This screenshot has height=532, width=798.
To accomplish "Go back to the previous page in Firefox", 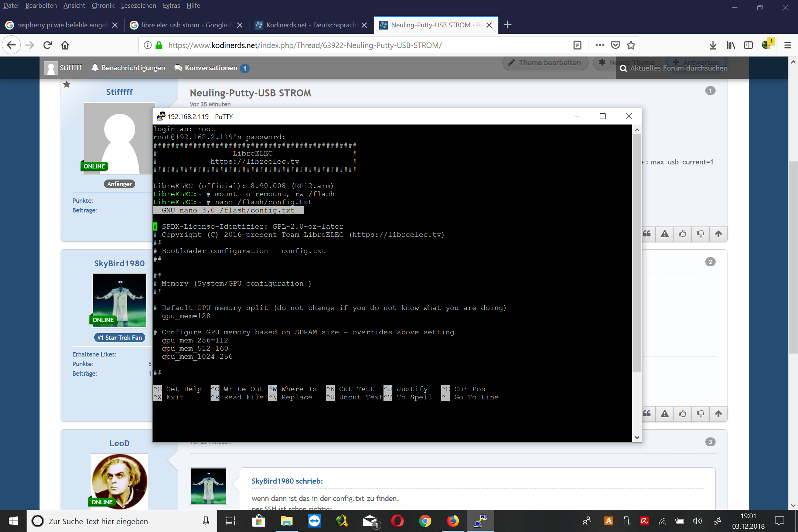I will [11, 45].
